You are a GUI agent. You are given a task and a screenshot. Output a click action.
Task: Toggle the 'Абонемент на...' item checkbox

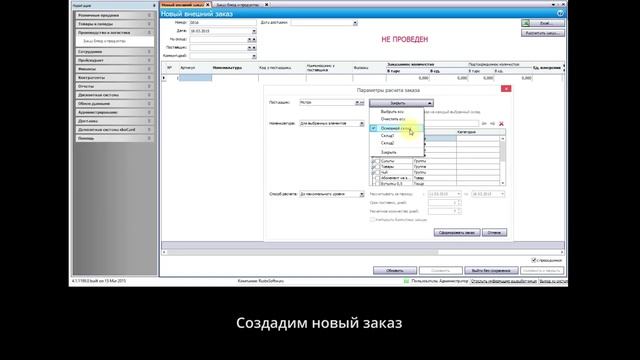coord(377,178)
